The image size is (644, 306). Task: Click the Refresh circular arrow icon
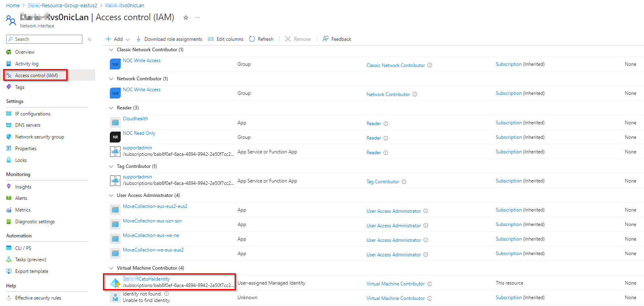coord(252,39)
